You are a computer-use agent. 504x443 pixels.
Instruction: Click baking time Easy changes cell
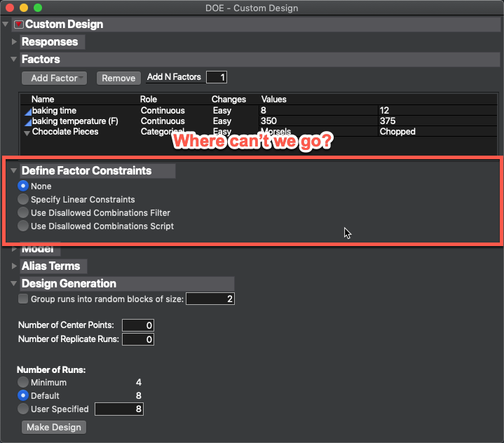pyautogui.click(x=222, y=111)
